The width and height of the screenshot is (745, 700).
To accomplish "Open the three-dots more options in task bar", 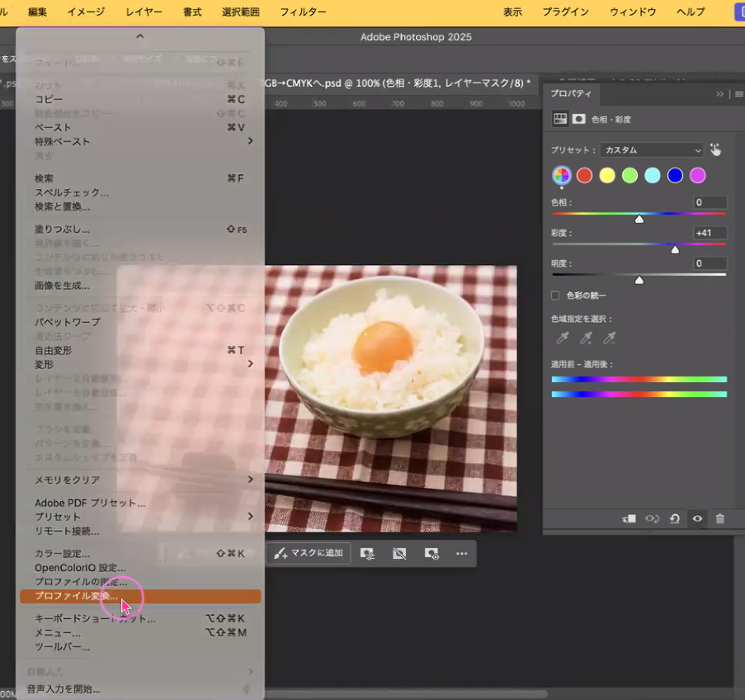I will point(461,553).
